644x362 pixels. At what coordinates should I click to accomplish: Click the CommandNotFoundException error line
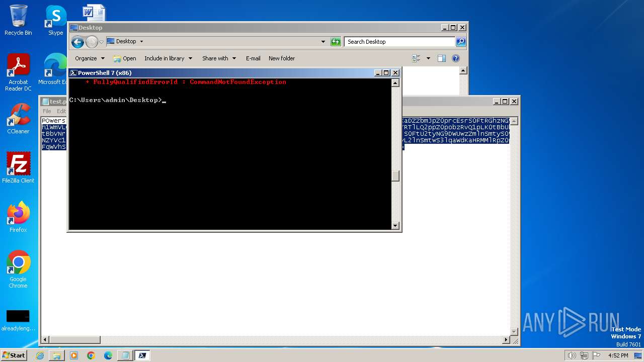pos(186,82)
